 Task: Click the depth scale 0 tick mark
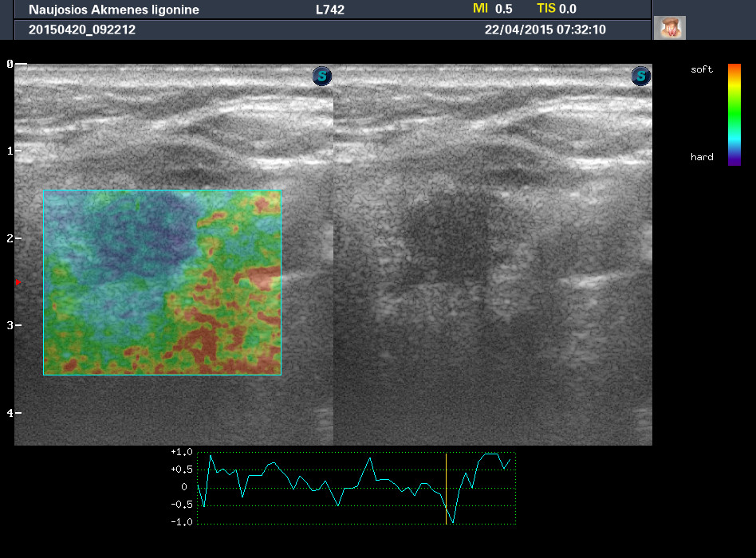(18, 64)
